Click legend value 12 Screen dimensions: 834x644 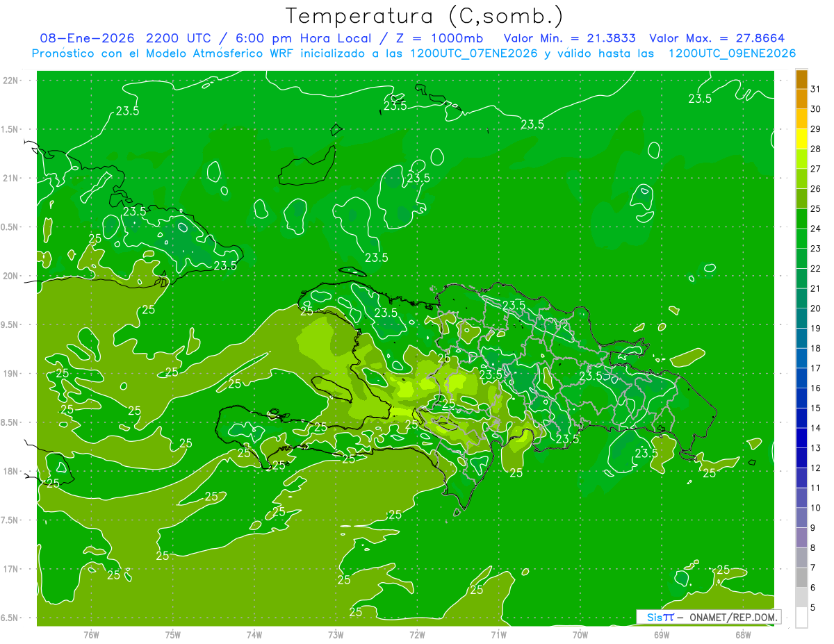click(816, 468)
